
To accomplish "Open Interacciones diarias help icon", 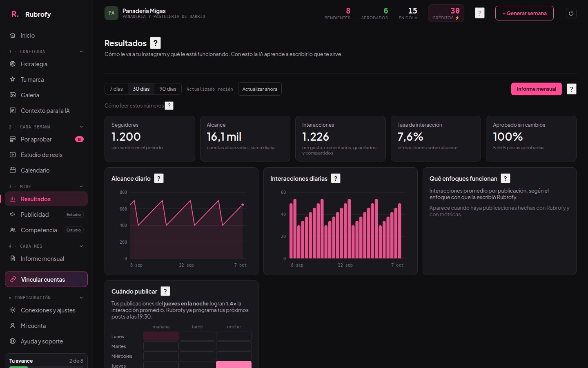I will (x=336, y=178).
